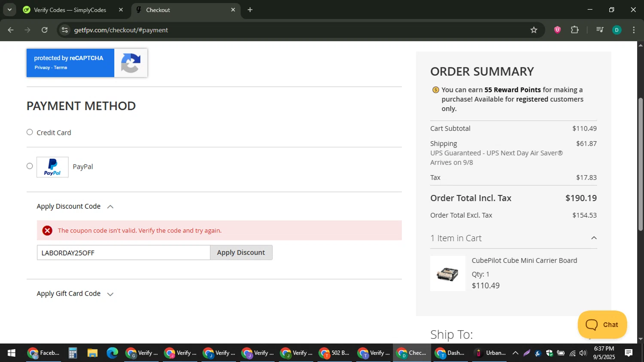Open the Dashboard Chrome window in taskbar
This screenshot has height=362, width=644.
tap(450, 353)
